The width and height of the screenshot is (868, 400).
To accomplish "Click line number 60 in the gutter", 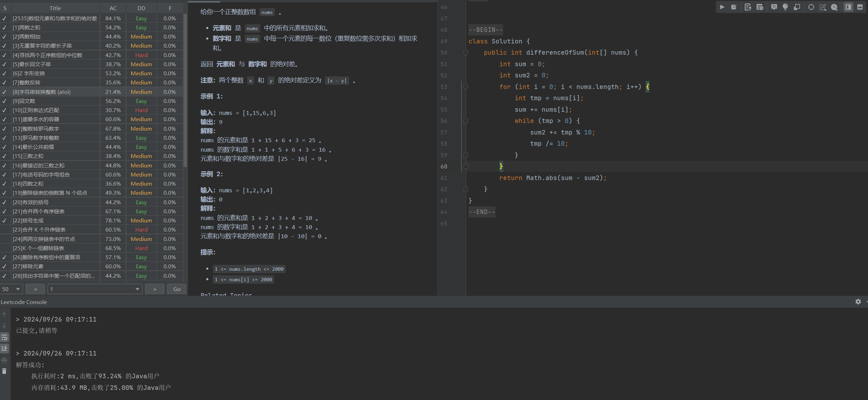I will point(444,166).
